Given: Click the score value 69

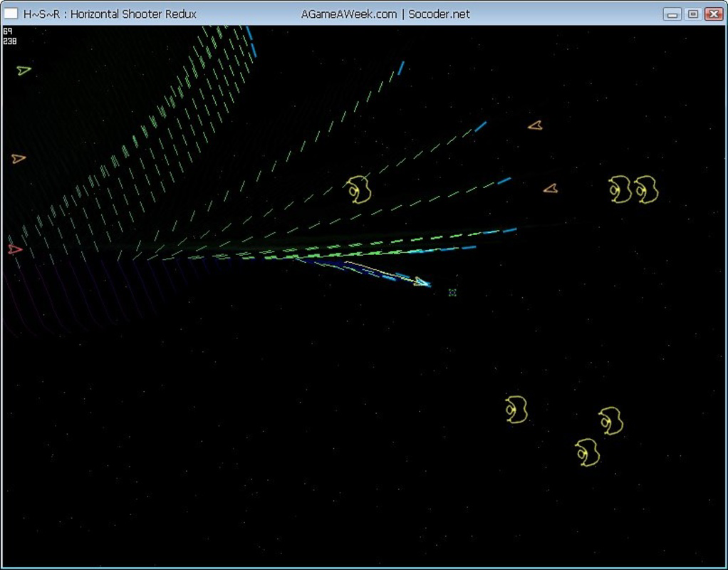Looking at the screenshot, I should click(x=7, y=31).
